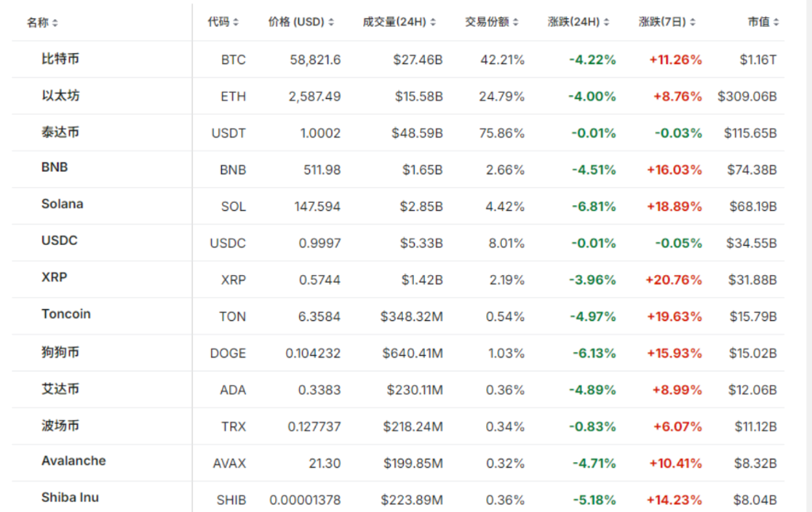Select the SOL ticker code
Viewport: 812px width, 512px height.
point(234,207)
